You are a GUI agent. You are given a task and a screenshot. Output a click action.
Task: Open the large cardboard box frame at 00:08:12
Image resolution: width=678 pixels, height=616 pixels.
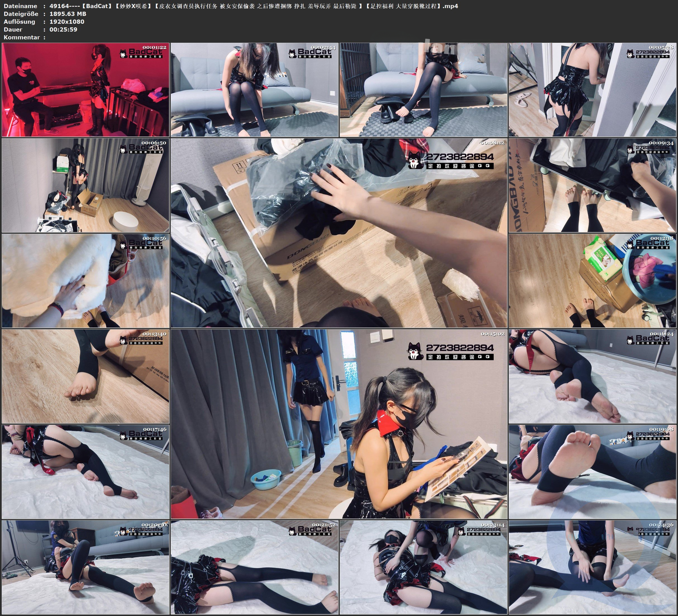tap(339, 233)
